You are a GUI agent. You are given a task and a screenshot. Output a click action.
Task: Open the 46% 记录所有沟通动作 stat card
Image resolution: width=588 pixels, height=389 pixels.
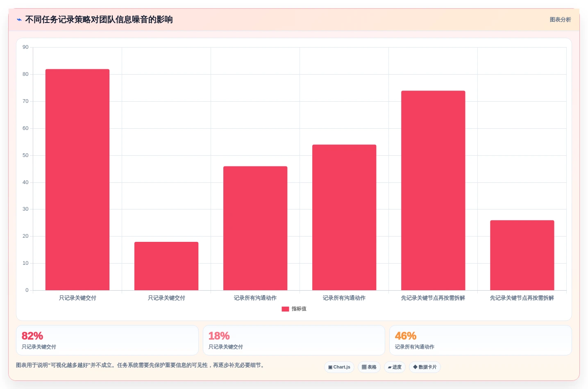tap(481, 340)
